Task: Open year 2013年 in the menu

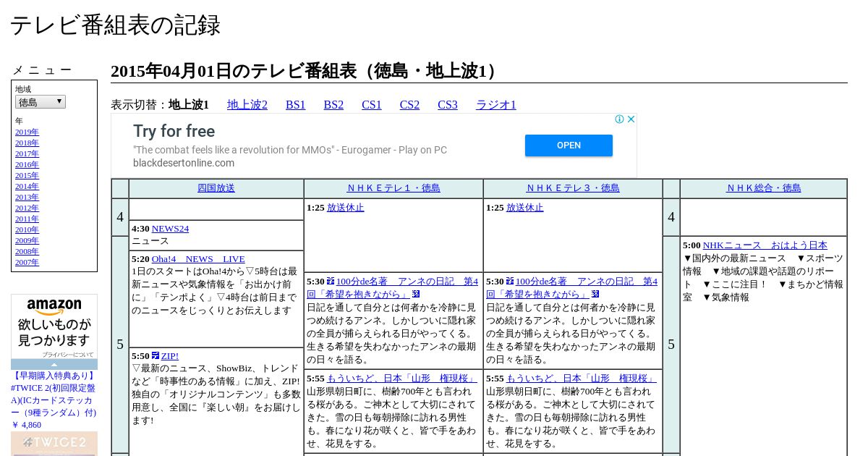Action: (x=27, y=198)
